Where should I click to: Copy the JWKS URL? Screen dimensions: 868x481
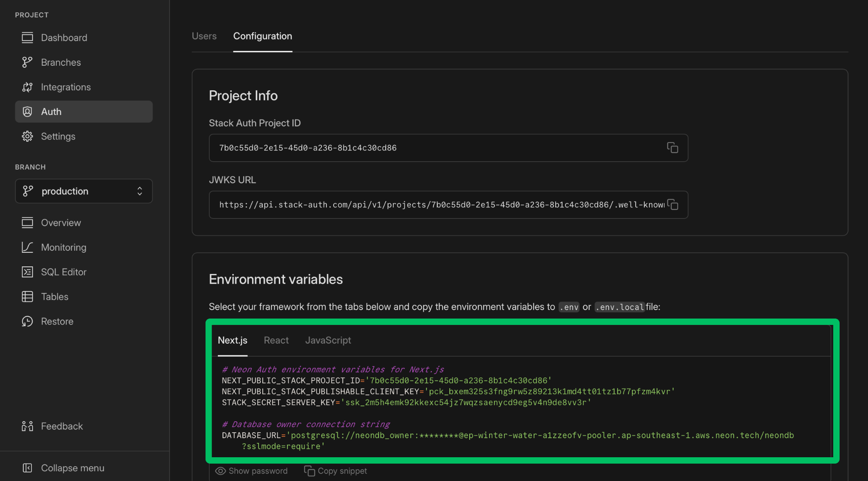pos(673,204)
